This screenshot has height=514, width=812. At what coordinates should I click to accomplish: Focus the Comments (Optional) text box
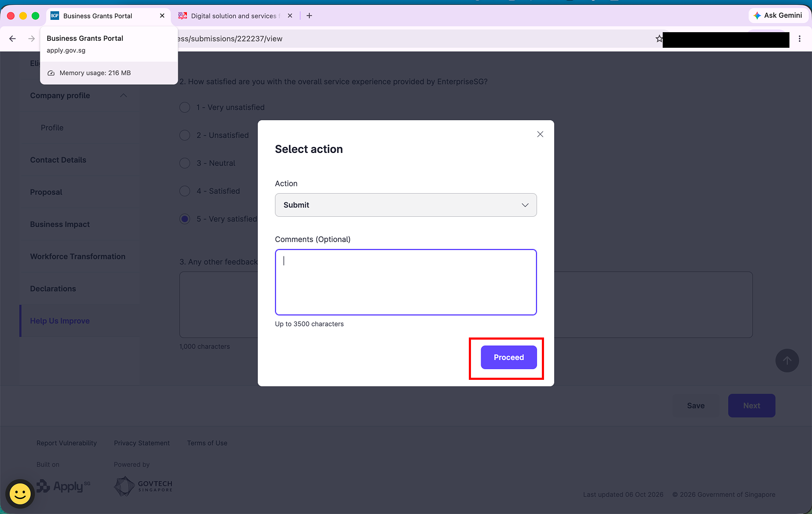point(406,282)
